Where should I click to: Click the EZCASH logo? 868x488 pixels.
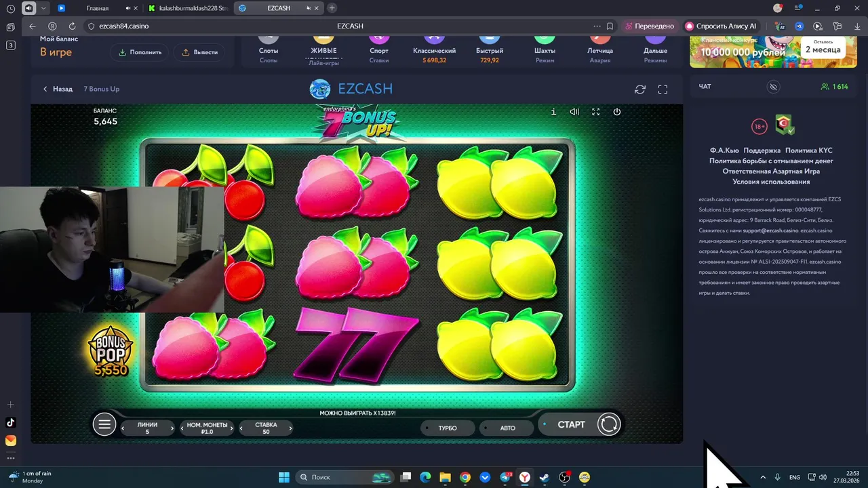[351, 89]
